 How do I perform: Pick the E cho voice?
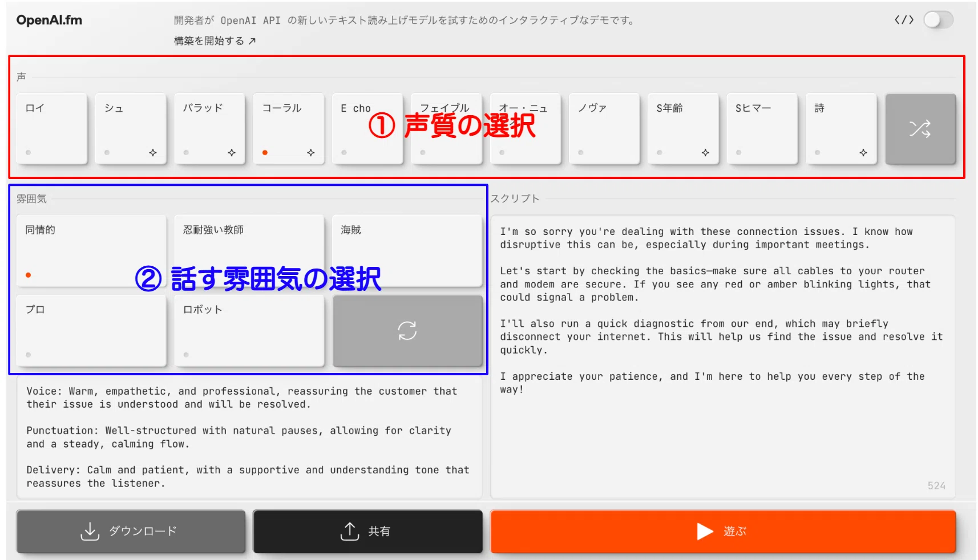click(367, 129)
